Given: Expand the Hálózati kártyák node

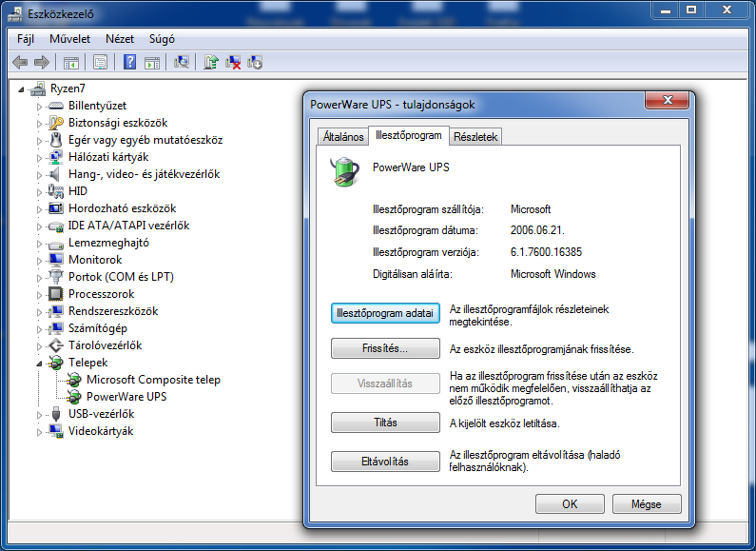Looking at the screenshot, I should click(39, 158).
